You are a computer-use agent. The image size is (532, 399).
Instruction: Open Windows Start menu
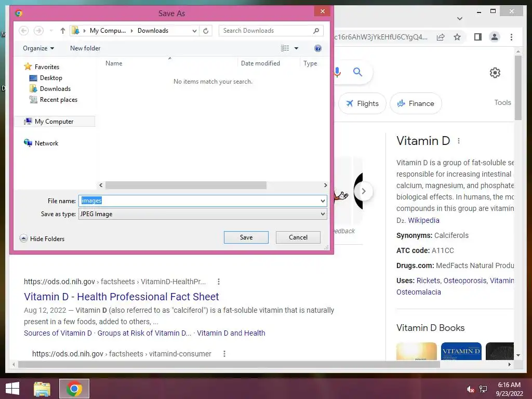click(12, 389)
